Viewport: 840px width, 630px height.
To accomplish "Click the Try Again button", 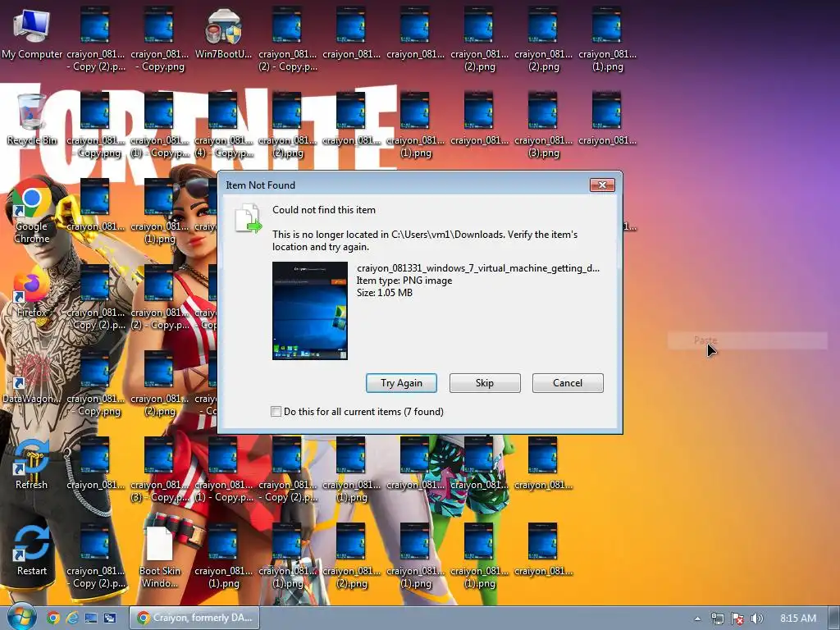I will tap(401, 383).
